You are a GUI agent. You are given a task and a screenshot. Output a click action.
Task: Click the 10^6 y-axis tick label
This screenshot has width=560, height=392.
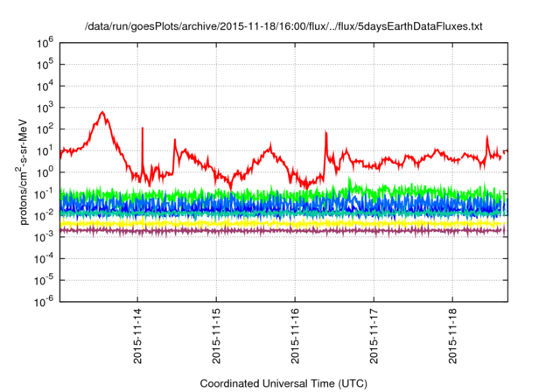coord(45,43)
